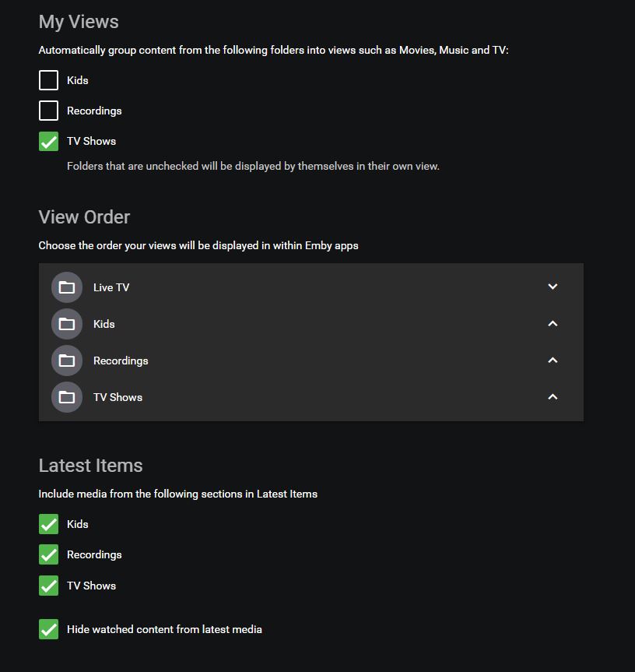635x672 pixels.
Task: Click the TV Shows folder icon in View Order
Action: coord(67,397)
